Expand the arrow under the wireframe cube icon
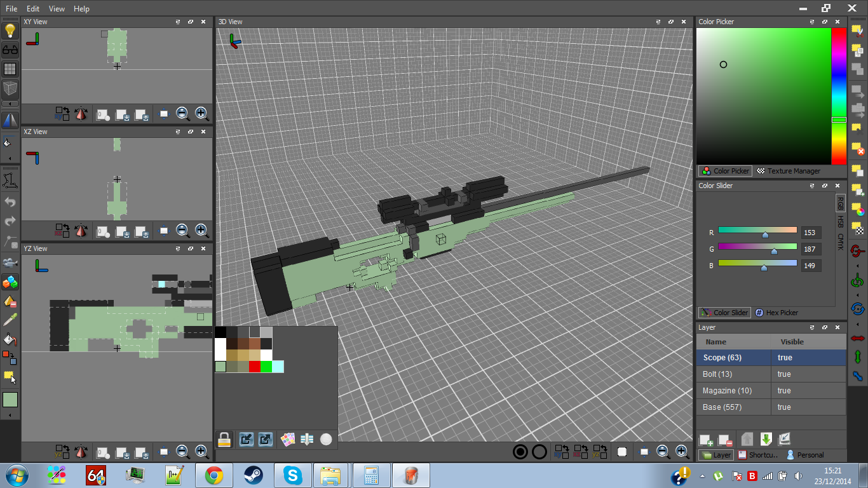Viewport: 868px width, 488px height. [10, 104]
